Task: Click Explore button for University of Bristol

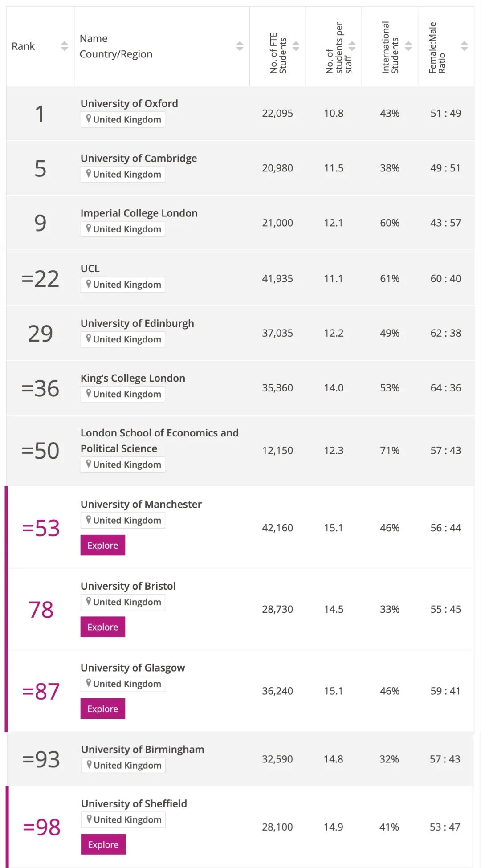Action: point(103,627)
